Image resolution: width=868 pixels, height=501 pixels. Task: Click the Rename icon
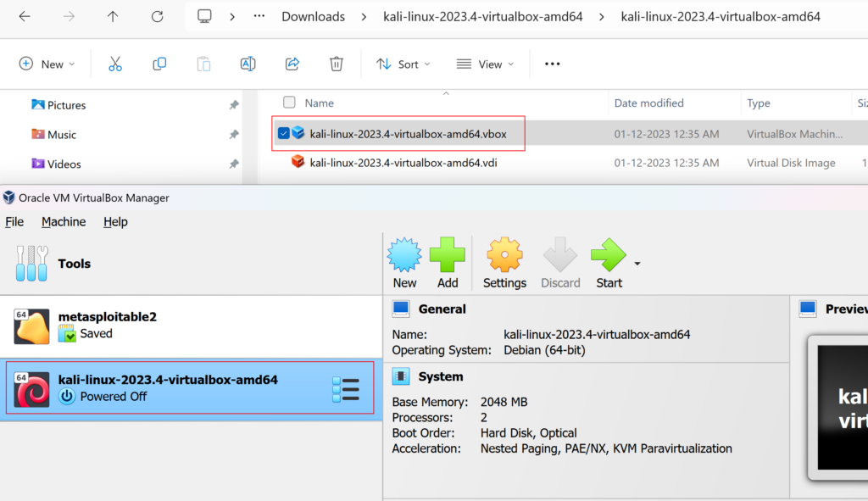[x=248, y=64]
